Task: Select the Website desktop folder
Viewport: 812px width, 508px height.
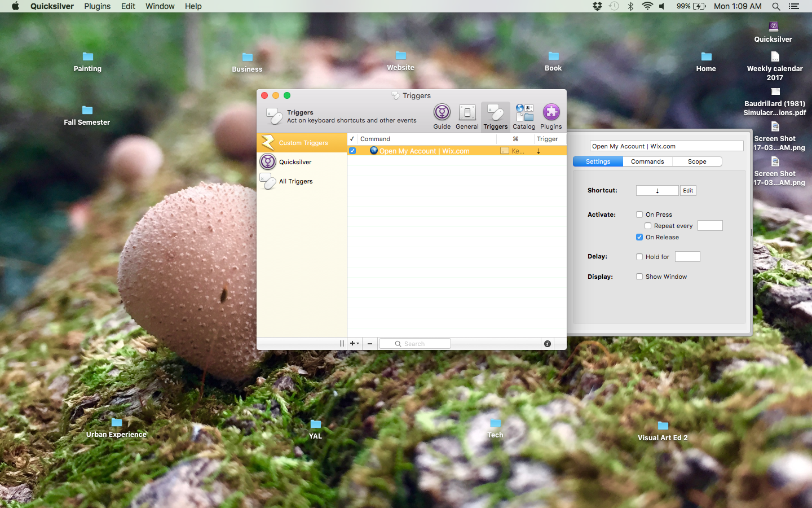Action: [x=400, y=61]
